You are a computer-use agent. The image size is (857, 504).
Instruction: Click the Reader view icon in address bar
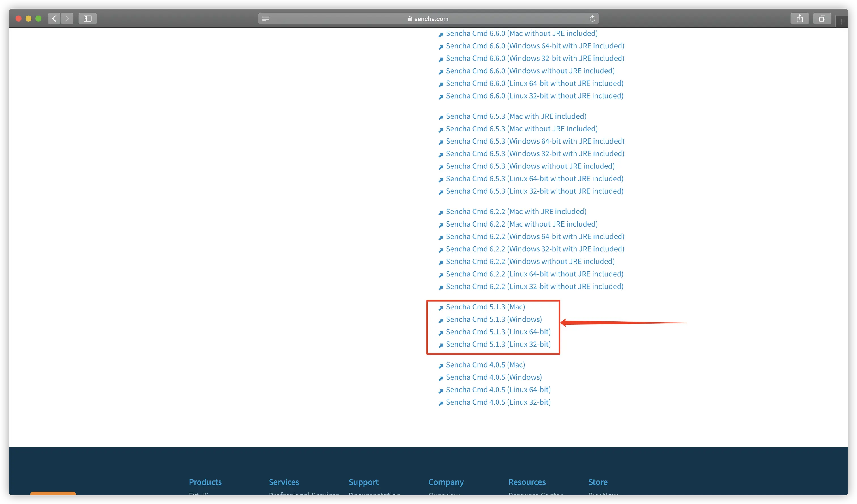[x=265, y=18]
